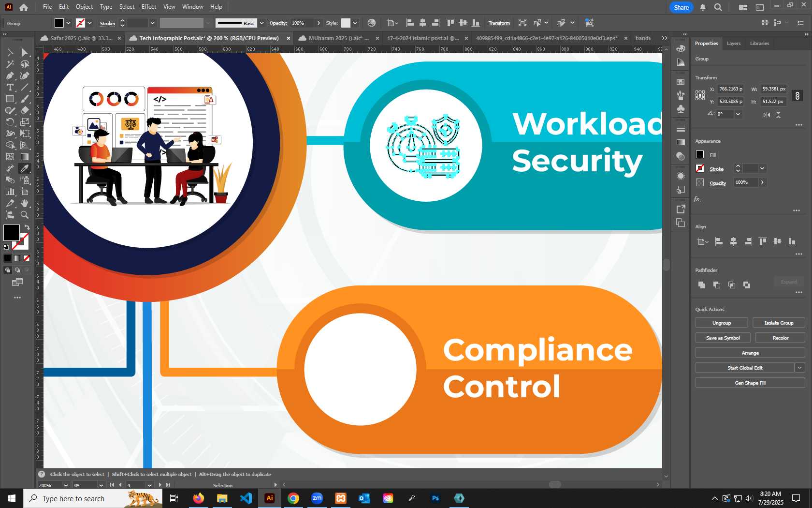
Task: Select the Pen tool
Action: pos(10,75)
